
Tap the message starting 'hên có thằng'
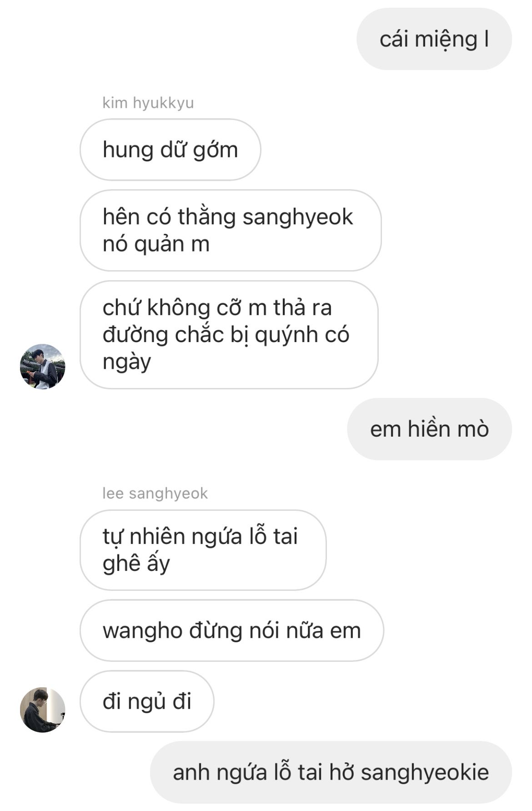click(x=231, y=230)
